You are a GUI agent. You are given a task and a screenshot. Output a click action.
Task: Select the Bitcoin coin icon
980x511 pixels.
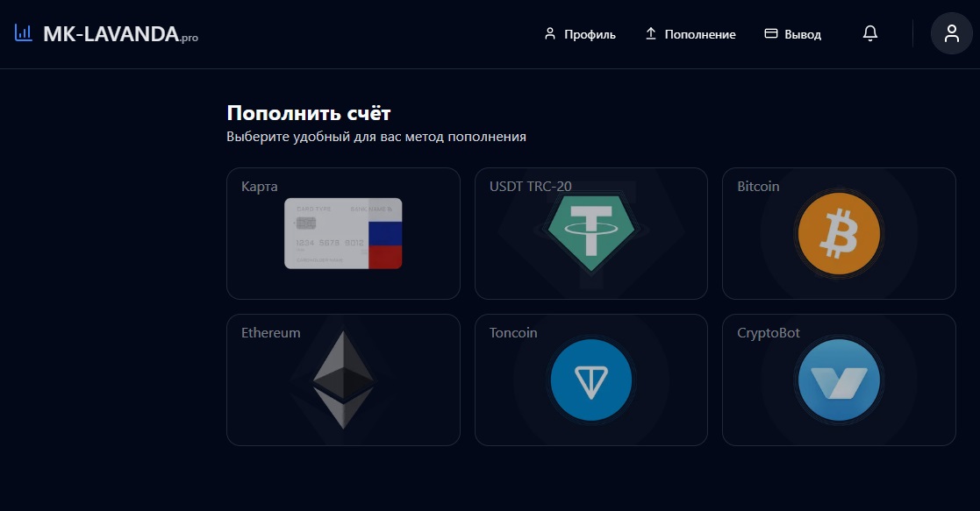point(839,234)
